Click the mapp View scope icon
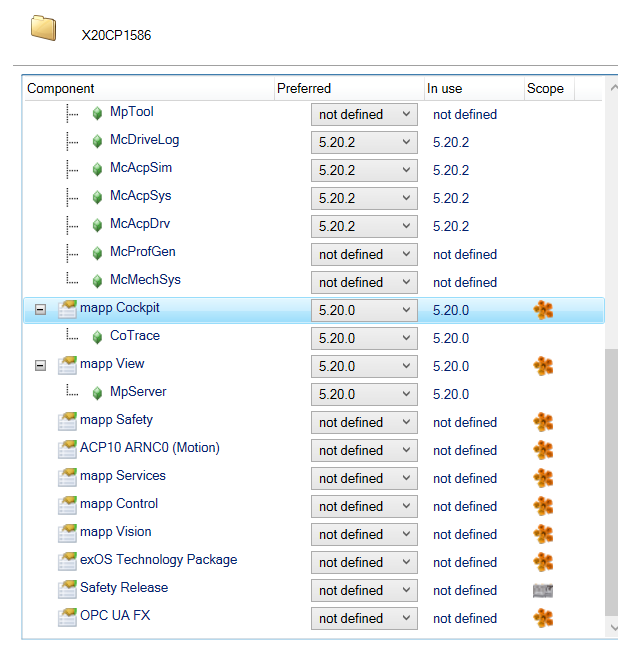 543,366
